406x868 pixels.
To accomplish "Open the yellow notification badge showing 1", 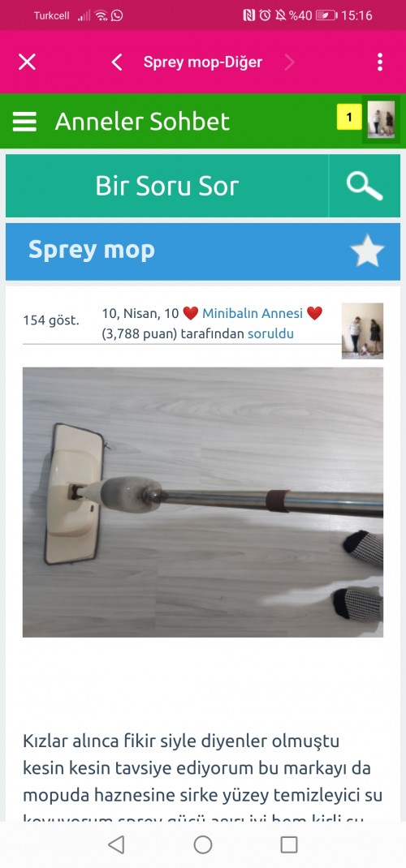I will [x=349, y=118].
